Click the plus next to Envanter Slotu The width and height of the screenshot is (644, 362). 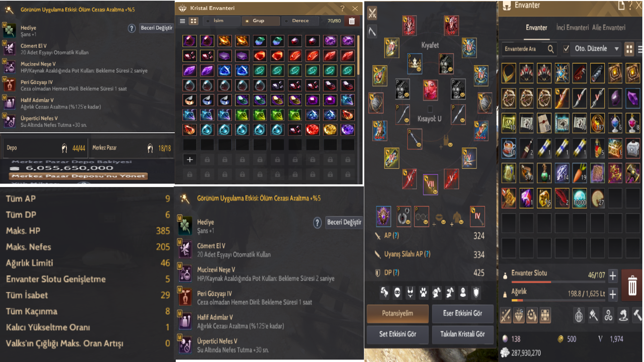click(613, 276)
